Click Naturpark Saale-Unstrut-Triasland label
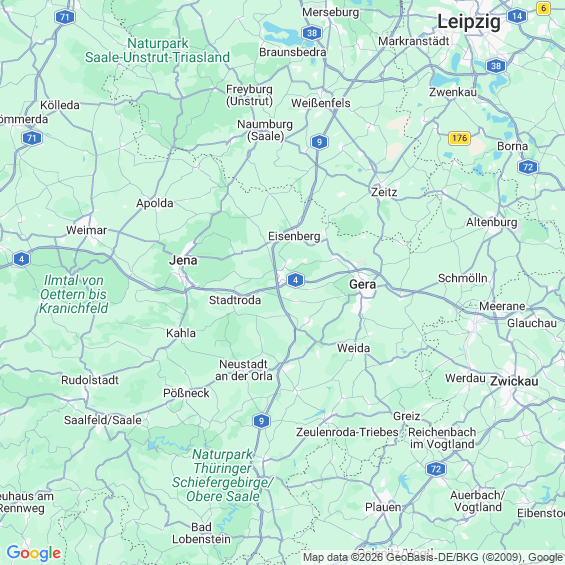This screenshot has height=565, width=565. click(x=157, y=50)
